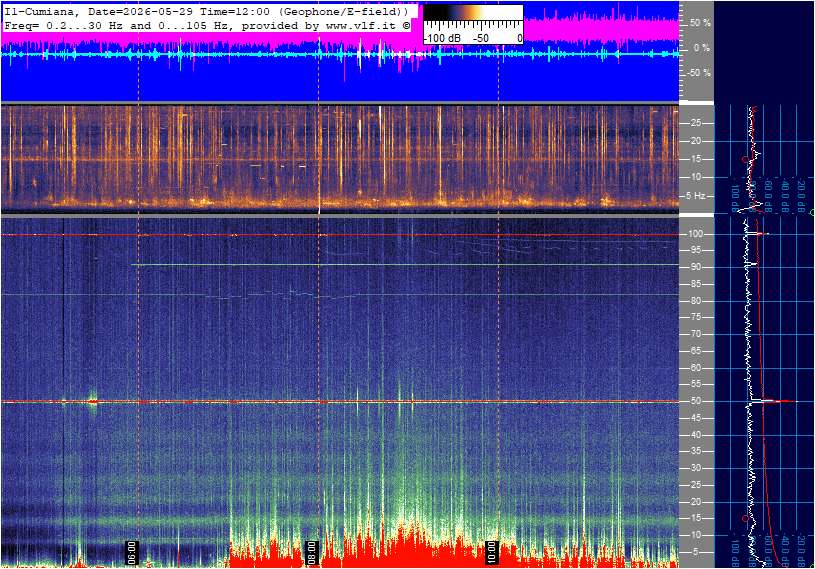Click red circle marker in geophone spectrum plot
This screenshot has height=569, width=815.
pos(745,159)
